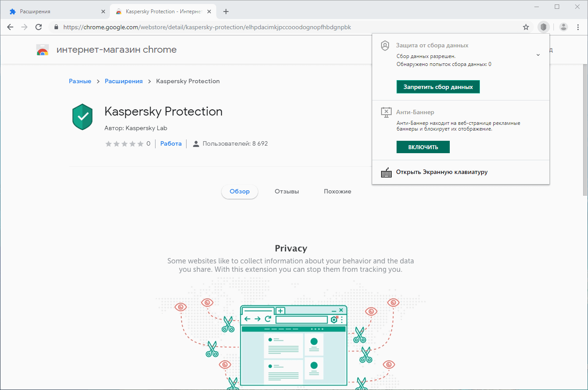Screen dimensions: 588x390
Task: Click the green Kaspersky shield logo
Action: click(x=82, y=117)
